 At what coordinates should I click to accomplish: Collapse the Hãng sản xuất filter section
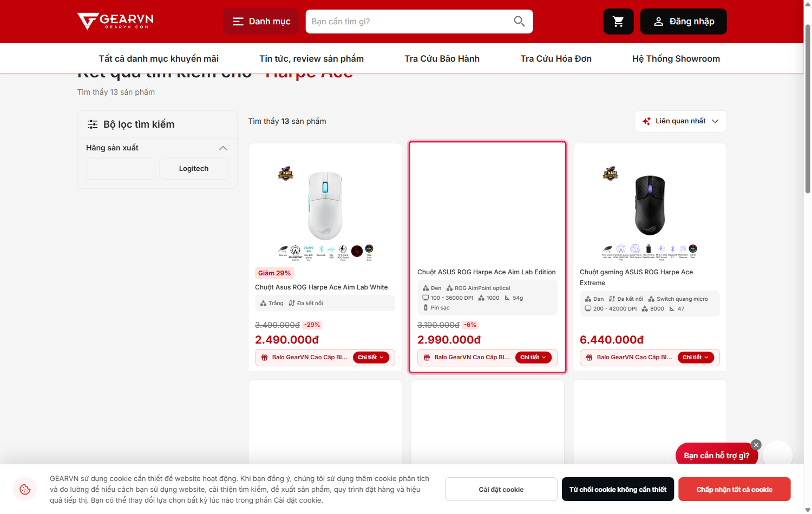222,148
